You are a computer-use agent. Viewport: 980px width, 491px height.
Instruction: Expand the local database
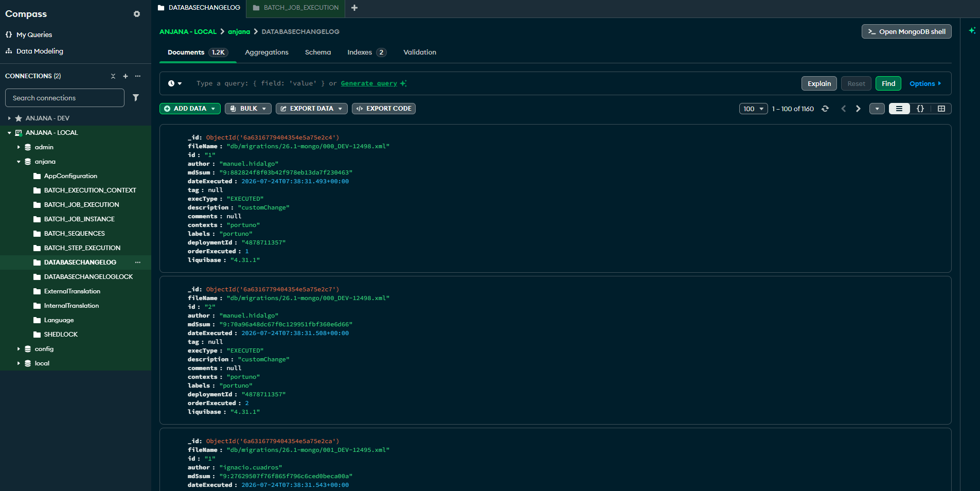coord(19,363)
